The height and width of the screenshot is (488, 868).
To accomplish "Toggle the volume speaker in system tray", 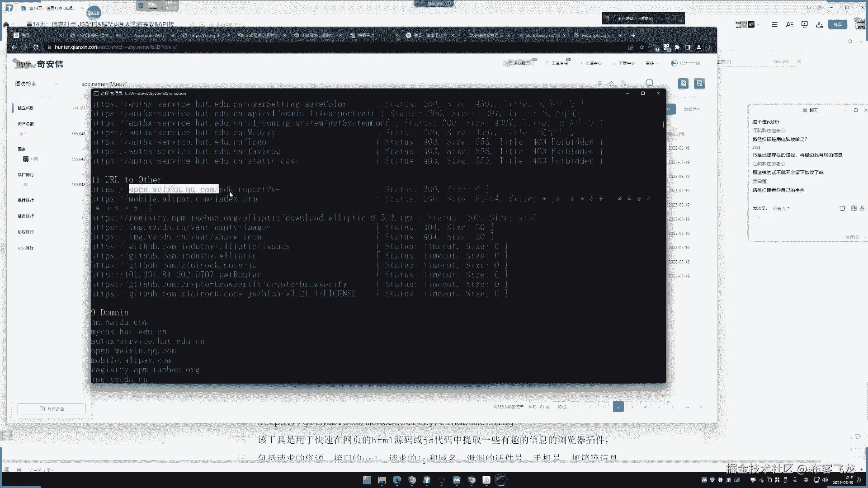I will click(825, 480).
